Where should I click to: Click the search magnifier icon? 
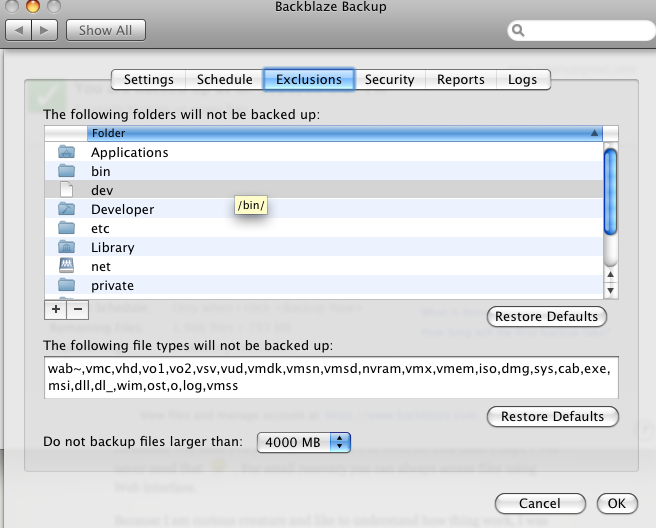[x=518, y=30]
